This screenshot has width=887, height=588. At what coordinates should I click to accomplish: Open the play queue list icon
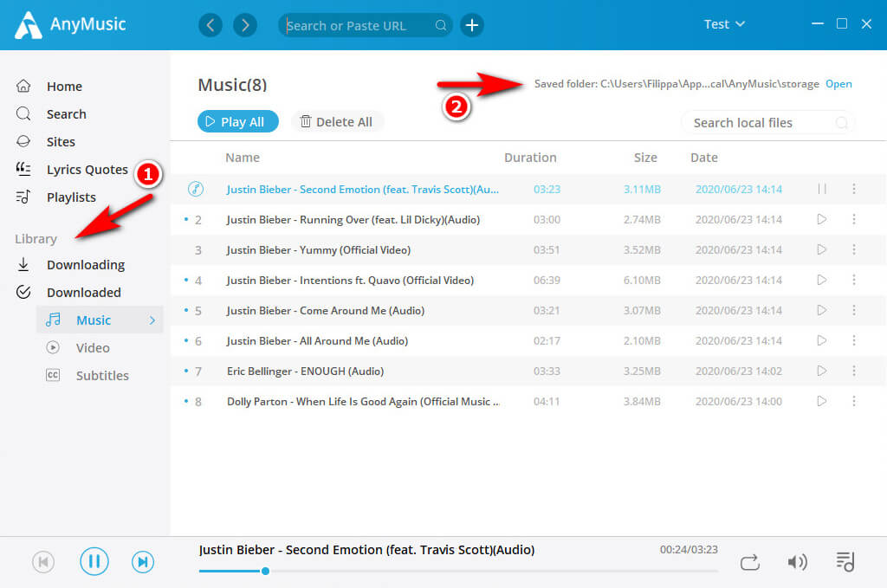coord(845,561)
